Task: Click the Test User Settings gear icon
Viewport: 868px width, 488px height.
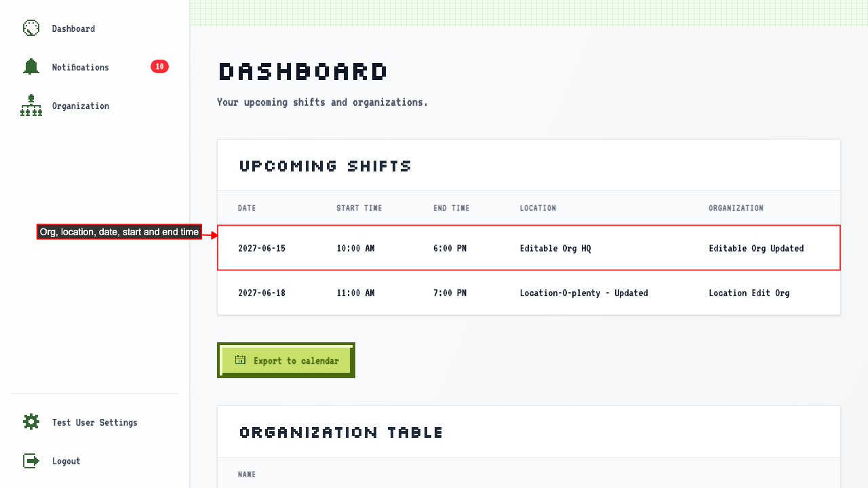Action: (31, 422)
